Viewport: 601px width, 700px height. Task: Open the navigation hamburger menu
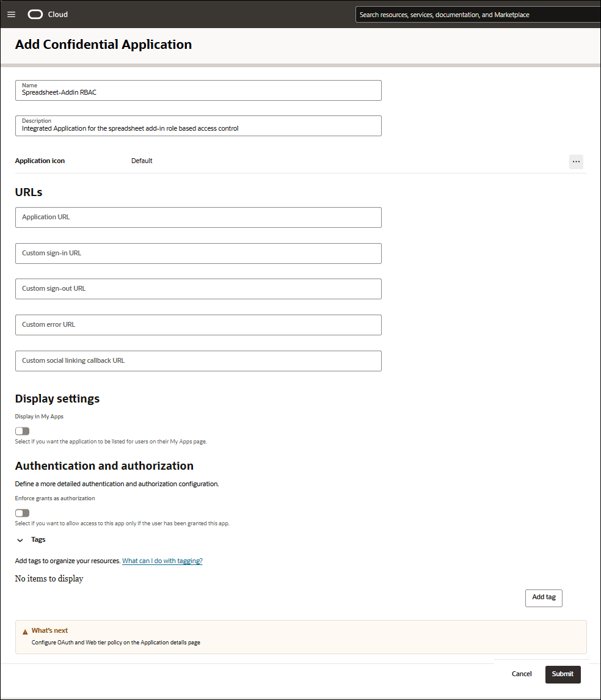pos(11,14)
